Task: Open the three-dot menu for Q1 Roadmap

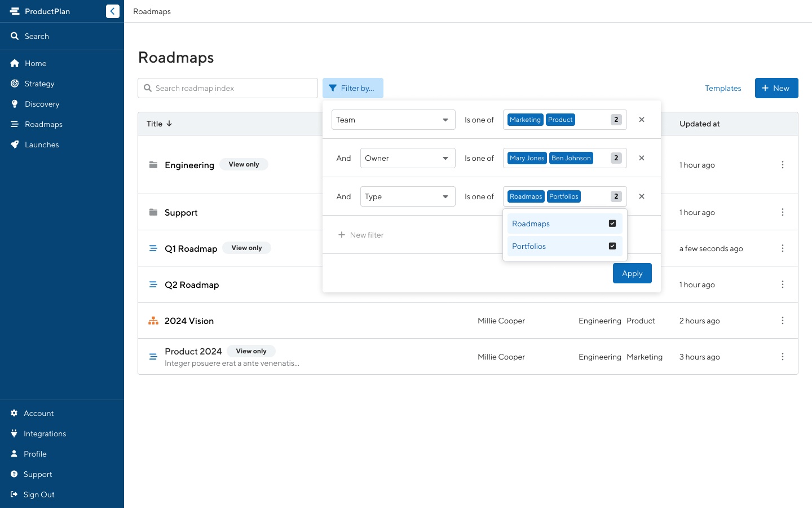Action: (783, 248)
